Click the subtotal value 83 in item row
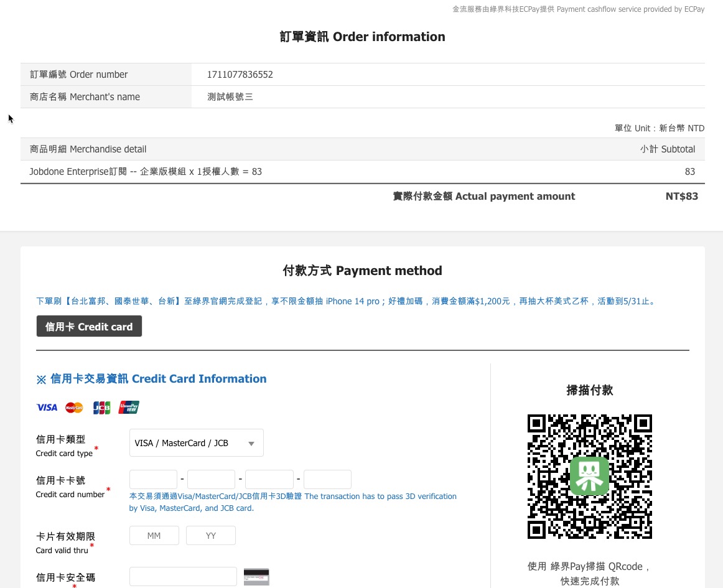 pos(690,172)
